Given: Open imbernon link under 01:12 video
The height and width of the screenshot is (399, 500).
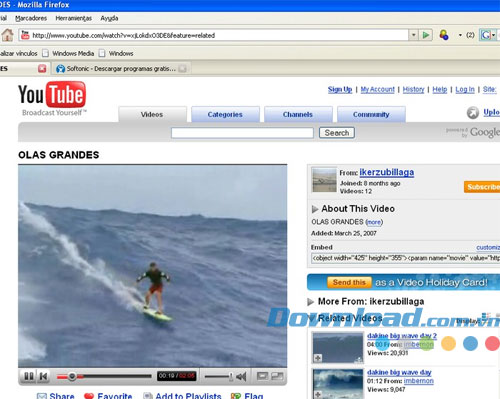Looking at the screenshot, I should point(419,381).
